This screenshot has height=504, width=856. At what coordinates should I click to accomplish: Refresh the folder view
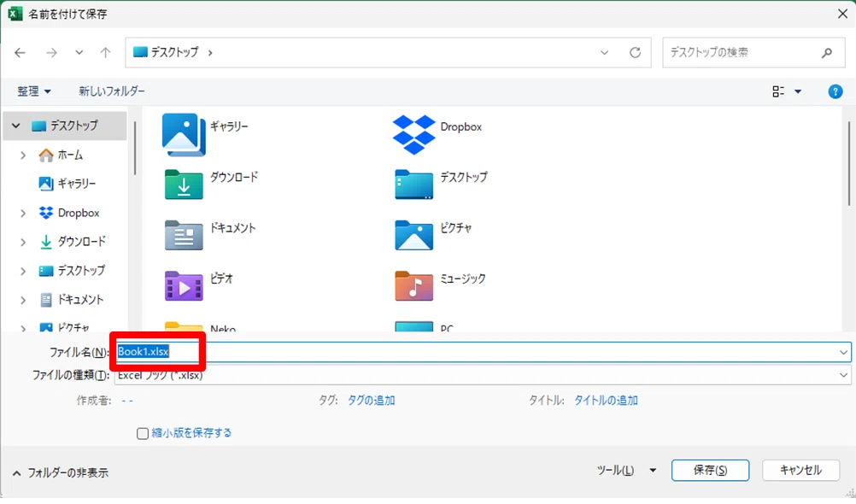pos(635,52)
